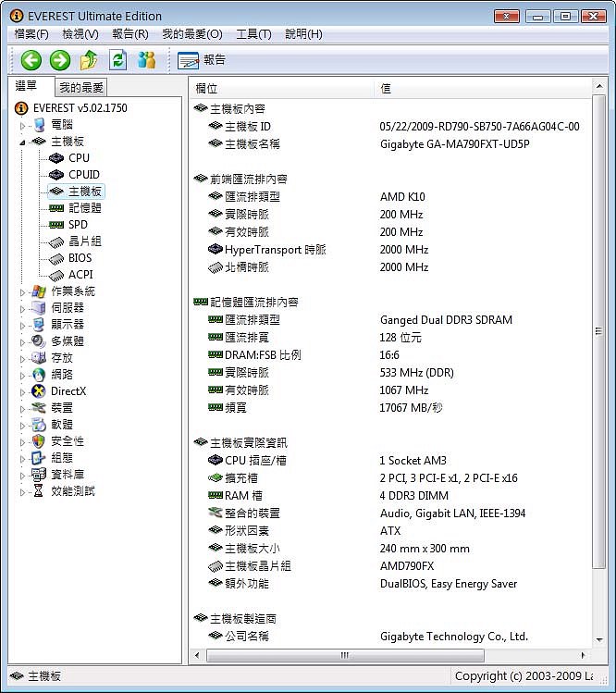The image size is (616, 693).
Task: Refresh the page with the refresh icon
Action: coord(118,60)
